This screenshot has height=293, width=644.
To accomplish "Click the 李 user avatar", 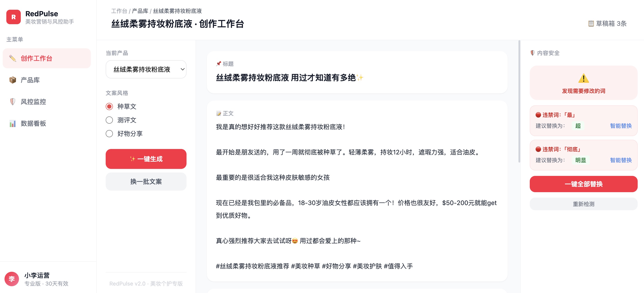I will coord(12,279).
